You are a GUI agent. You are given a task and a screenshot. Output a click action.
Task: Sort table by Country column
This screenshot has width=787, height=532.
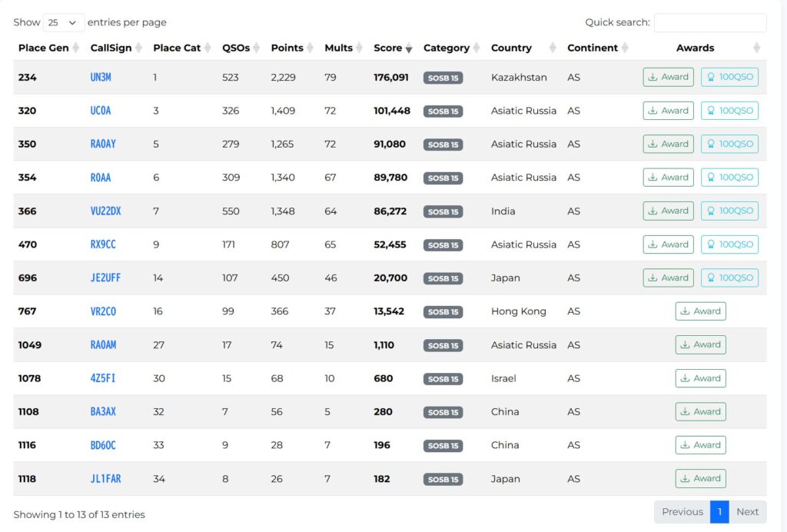523,48
